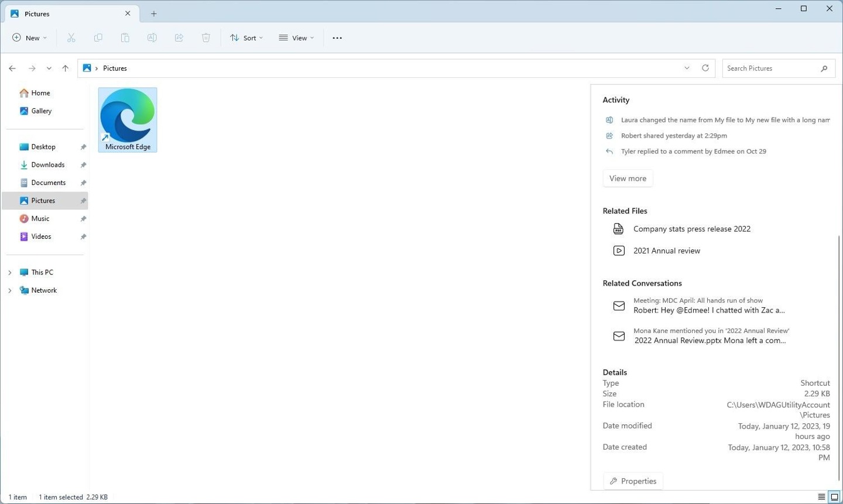The image size is (843, 504).
Task: Open Gallery from the sidebar
Action: (x=41, y=111)
